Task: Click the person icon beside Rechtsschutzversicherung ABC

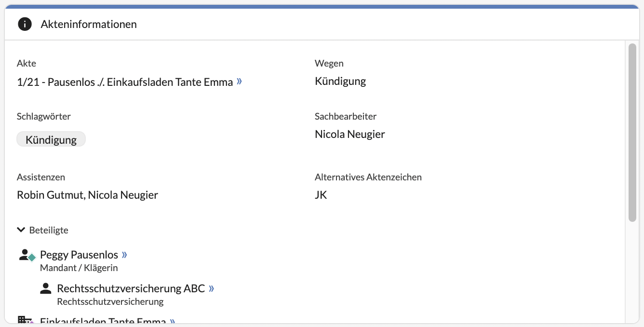Action: (46, 289)
